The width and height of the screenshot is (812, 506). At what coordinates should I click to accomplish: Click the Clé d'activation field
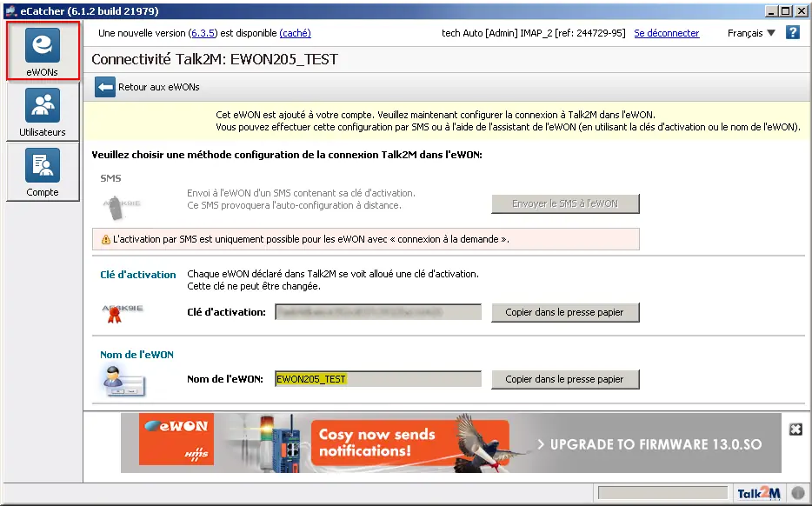378,312
